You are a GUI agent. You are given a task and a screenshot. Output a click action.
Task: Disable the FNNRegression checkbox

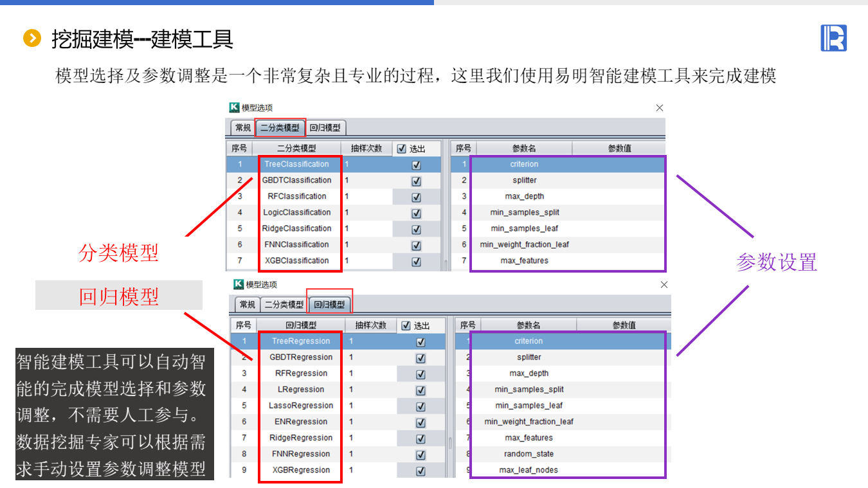420,454
